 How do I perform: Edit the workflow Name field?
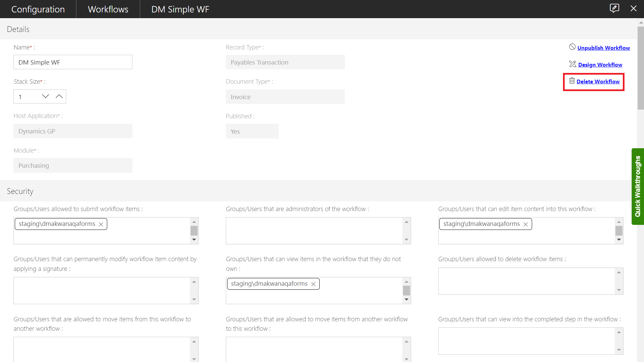coord(73,62)
